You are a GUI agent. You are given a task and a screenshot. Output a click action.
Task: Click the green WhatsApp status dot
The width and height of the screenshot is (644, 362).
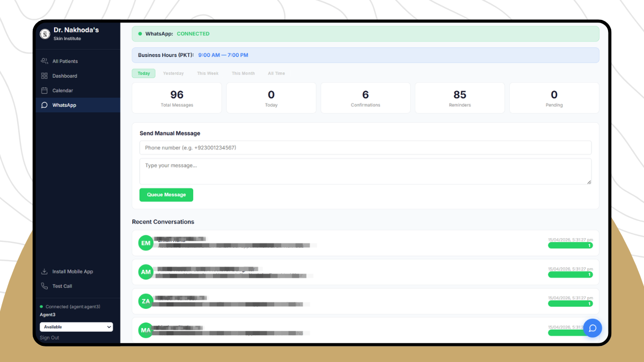pyautogui.click(x=140, y=34)
